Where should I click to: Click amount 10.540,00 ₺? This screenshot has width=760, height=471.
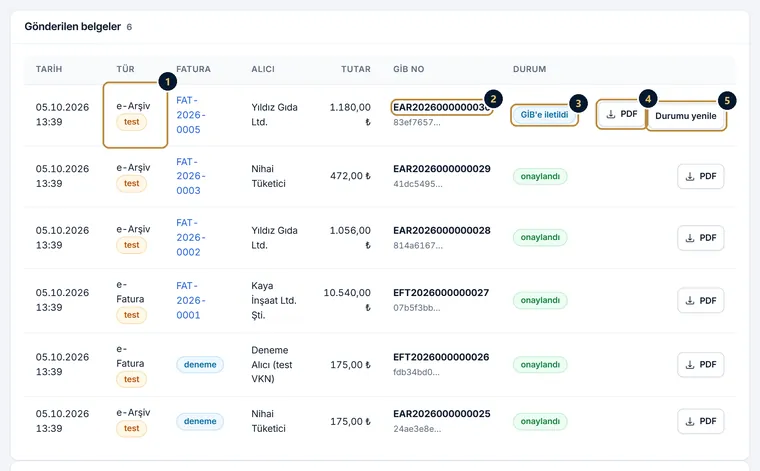click(x=347, y=300)
